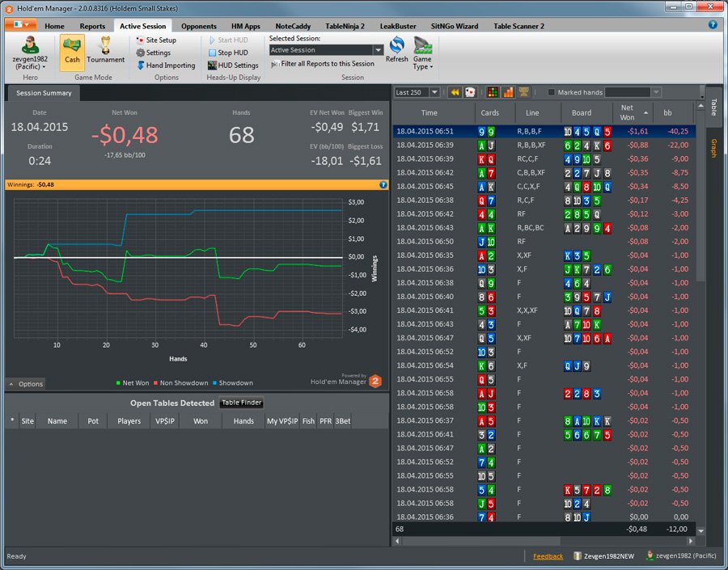This screenshot has width=728, height=570.
Task: Click the Feedback link
Action: 548,556
